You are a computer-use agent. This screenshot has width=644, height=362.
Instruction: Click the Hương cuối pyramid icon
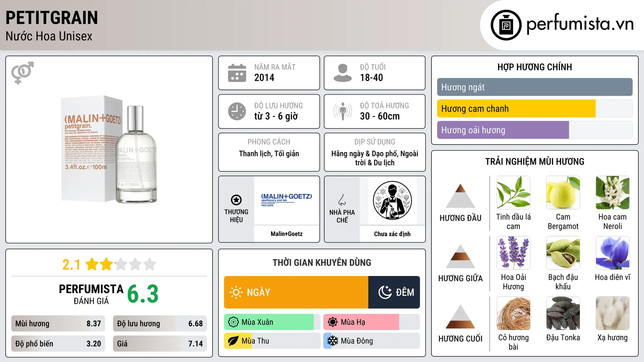click(460, 316)
